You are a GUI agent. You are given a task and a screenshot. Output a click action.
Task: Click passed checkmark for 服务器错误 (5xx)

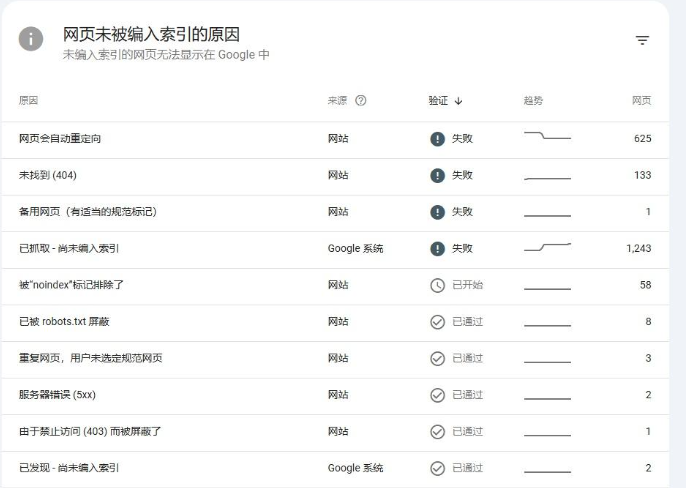click(x=437, y=395)
